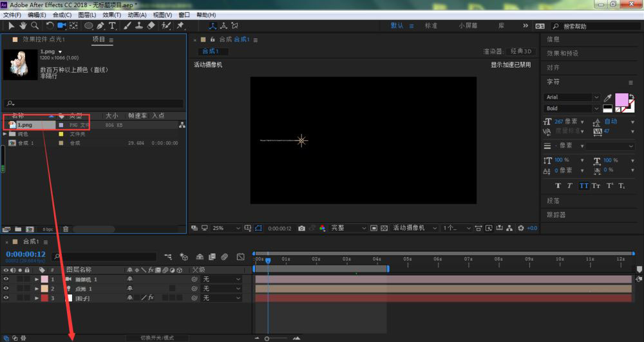Screen dimensions: 644x342
Task: Open the 效果(T) menu
Action: [111, 15]
